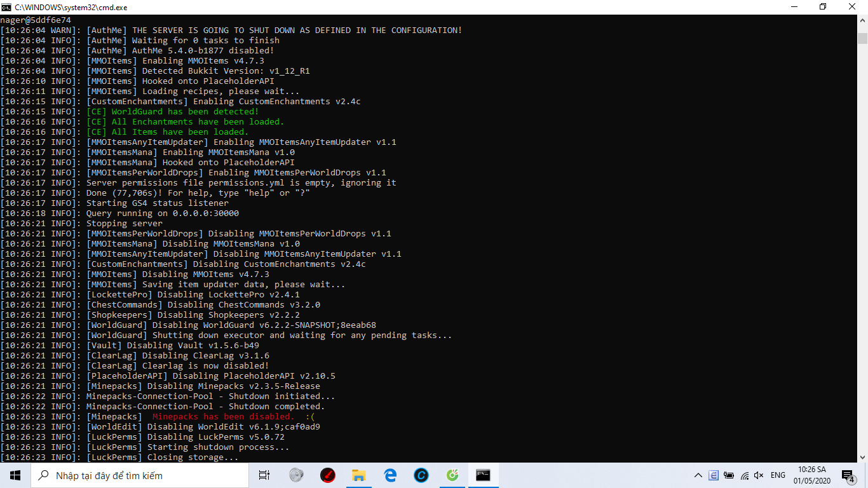This screenshot has height=488, width=868.
Task: Click the blue E icon in the system tray
Action: click(714, 475)
